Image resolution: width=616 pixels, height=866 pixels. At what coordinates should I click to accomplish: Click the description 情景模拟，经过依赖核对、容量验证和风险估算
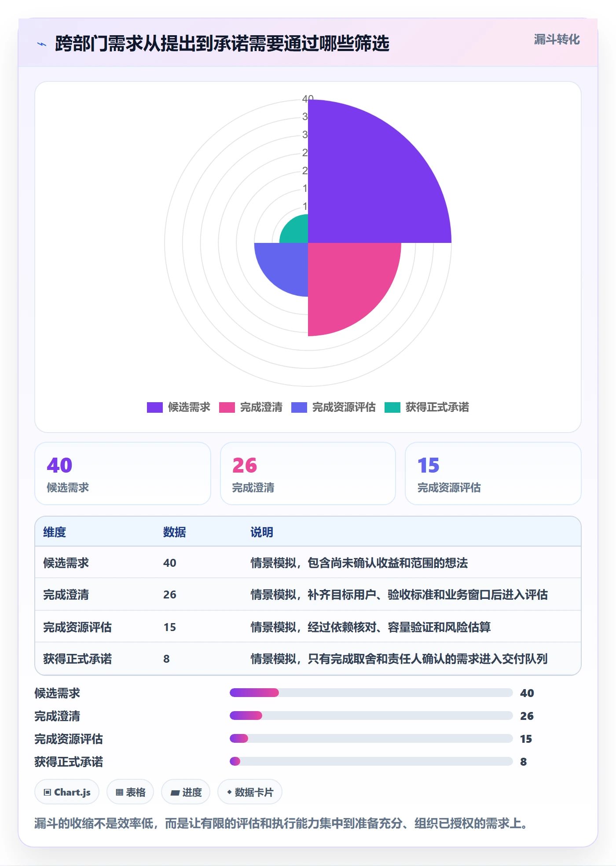(370, 627)
